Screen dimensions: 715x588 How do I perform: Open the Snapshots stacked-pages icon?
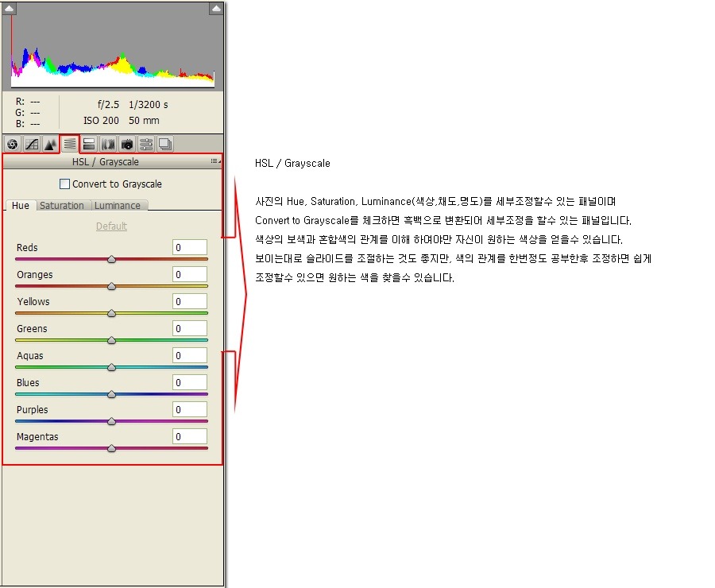click(165, 144)
